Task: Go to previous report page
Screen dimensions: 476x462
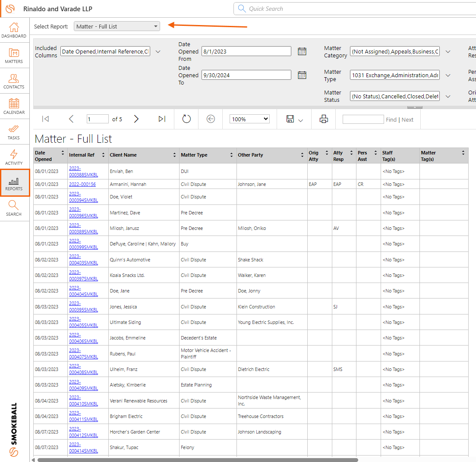Action: click(71, 119)
